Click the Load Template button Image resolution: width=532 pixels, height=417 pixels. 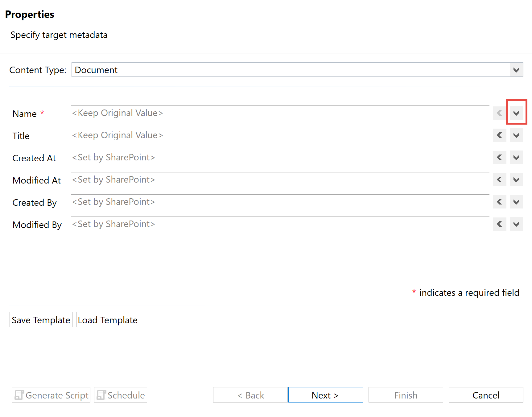pyautogui.click(x=108, y=320)
